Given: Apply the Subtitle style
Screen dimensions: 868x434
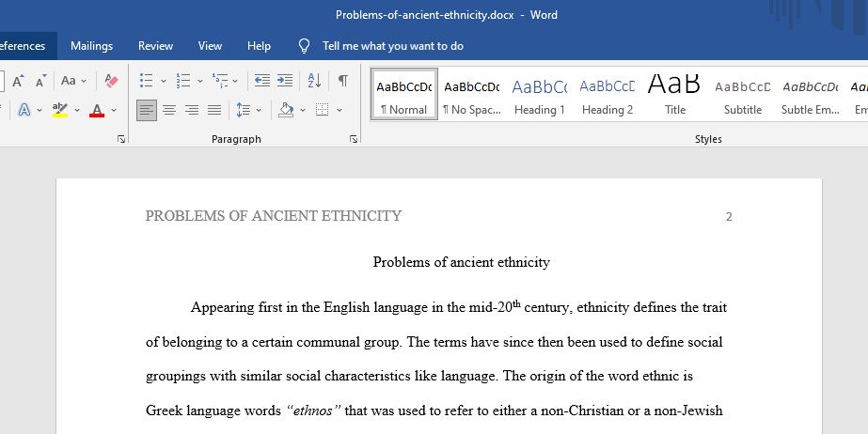Looking at the screenshot, I should point(743,94).
